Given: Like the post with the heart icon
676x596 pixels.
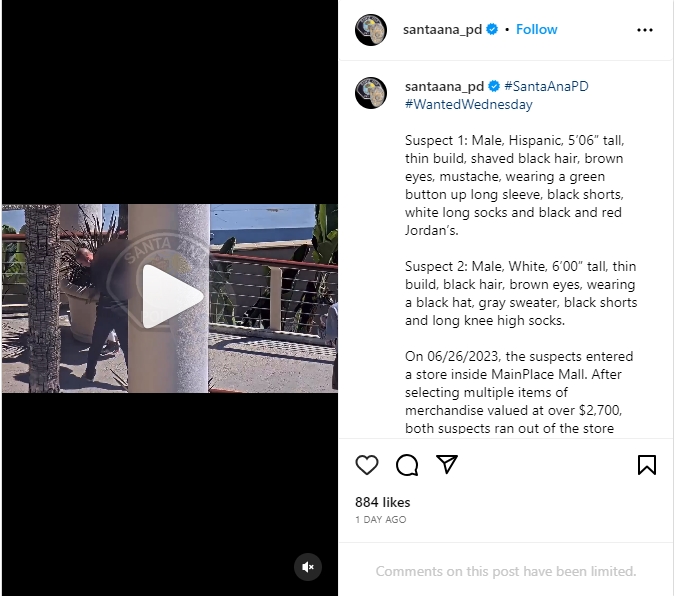Looking at the screenshot, I should [x=367, y=465].
